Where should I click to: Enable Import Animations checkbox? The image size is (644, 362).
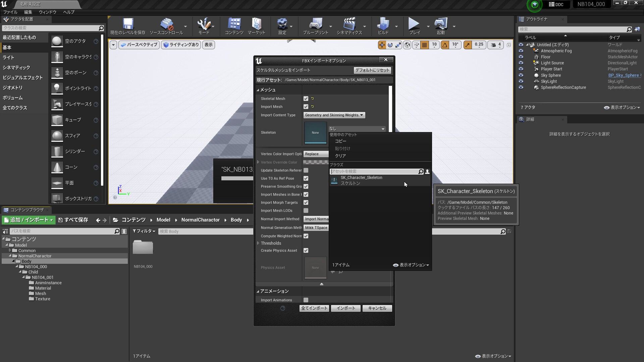(306, 300)
